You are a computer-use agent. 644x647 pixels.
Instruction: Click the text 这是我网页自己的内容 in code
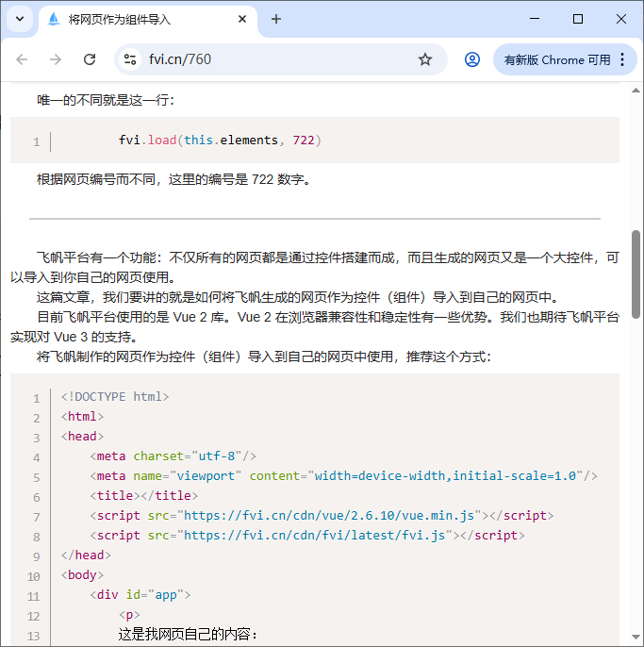pos(188,634)
